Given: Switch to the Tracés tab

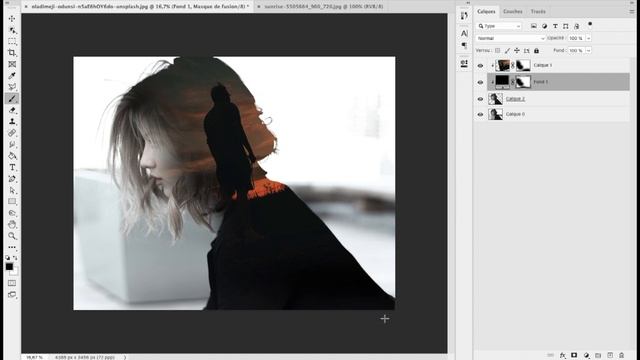Looking at the screenshot, I should pyautogui.click(x=538, y=11).
